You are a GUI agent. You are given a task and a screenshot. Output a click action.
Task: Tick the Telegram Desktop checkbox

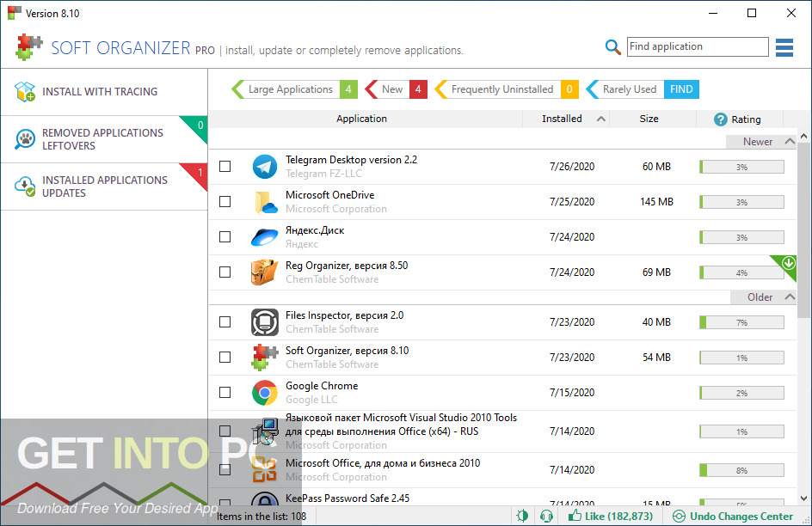[x=225, y=167]
